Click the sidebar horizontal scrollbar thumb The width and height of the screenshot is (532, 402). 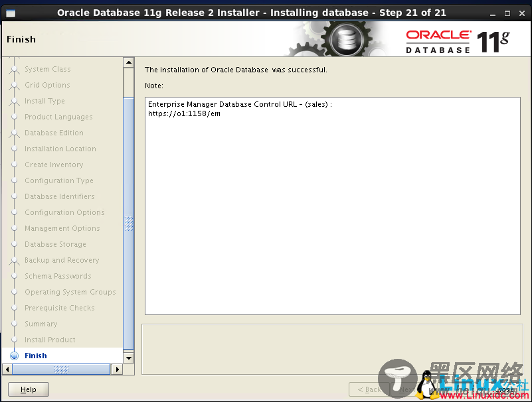61,369
